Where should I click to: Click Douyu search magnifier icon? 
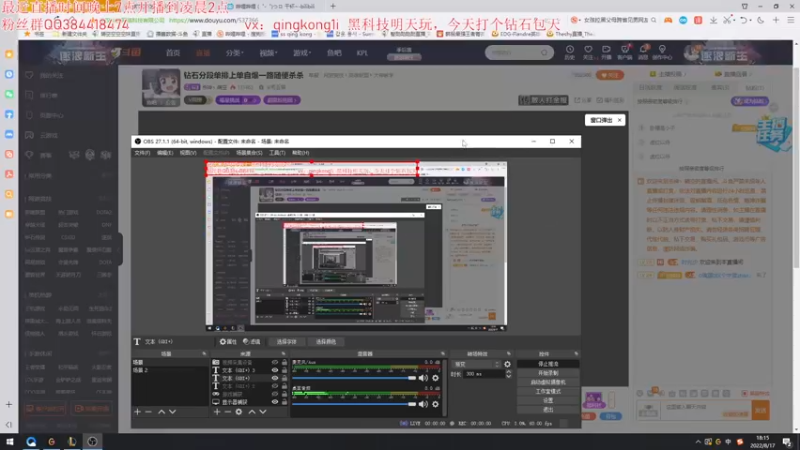pyautogui.click(x=544, y=53)
